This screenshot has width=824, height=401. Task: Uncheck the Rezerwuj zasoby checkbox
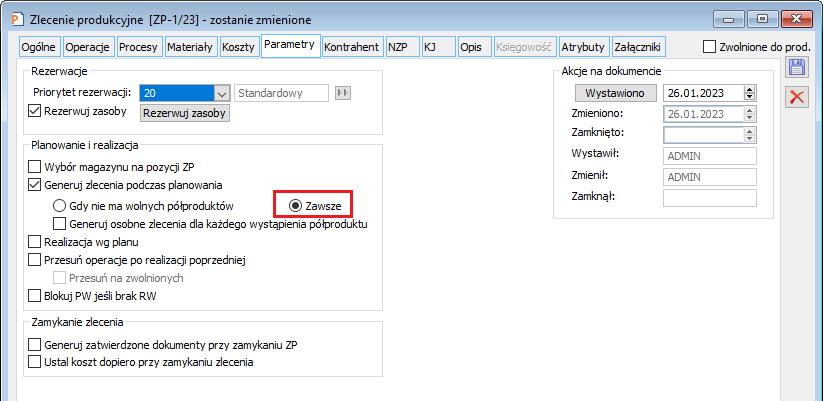34,111
